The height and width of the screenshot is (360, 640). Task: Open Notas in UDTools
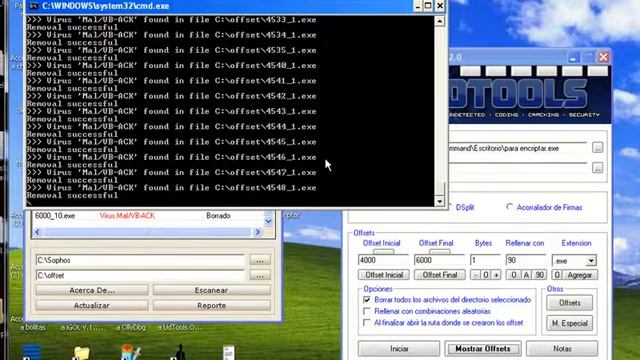[562, 349]
